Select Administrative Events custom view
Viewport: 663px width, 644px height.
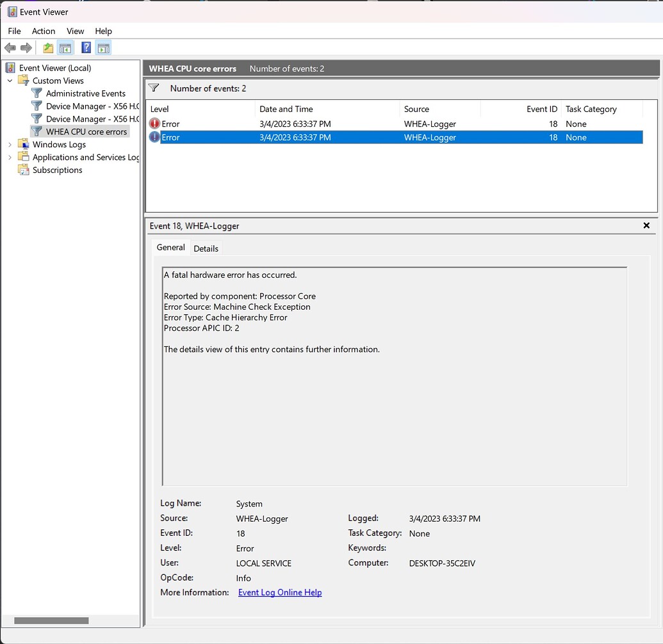[x=85, y=93]
